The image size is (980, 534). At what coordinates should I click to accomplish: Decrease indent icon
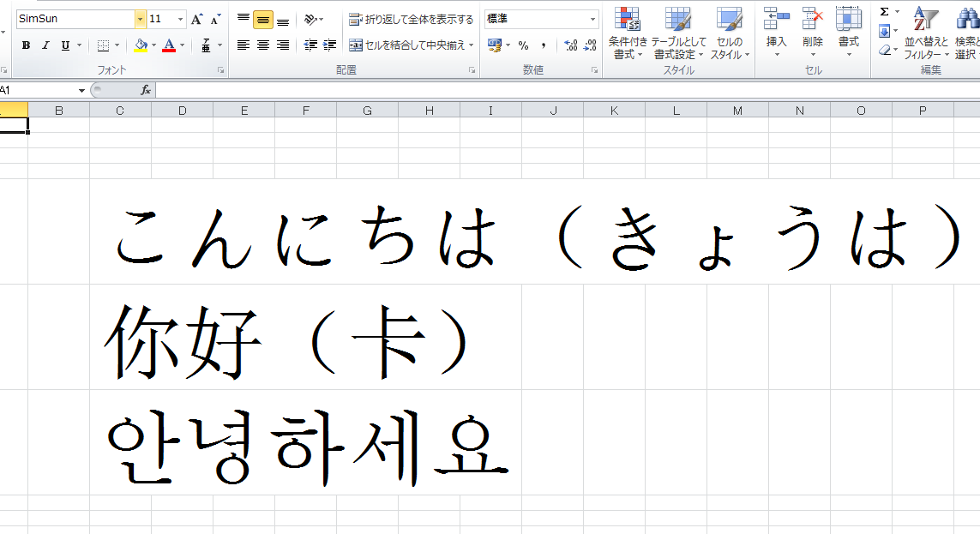[310, 45]
